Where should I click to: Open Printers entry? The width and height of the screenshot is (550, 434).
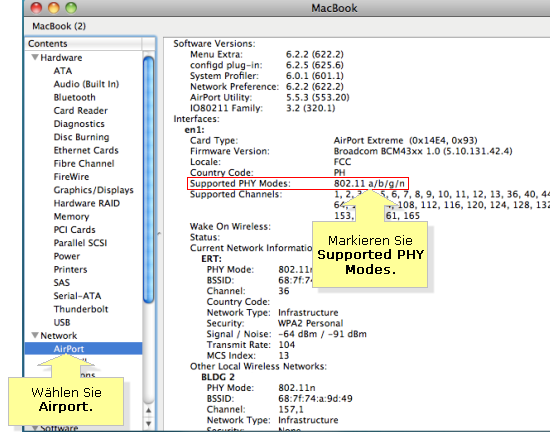70,269
